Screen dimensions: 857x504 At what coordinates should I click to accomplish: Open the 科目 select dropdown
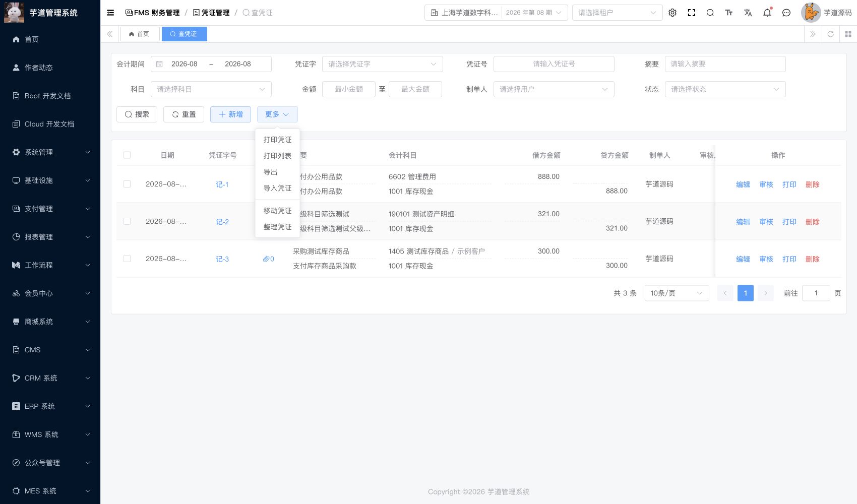click(x=211, y=89)
